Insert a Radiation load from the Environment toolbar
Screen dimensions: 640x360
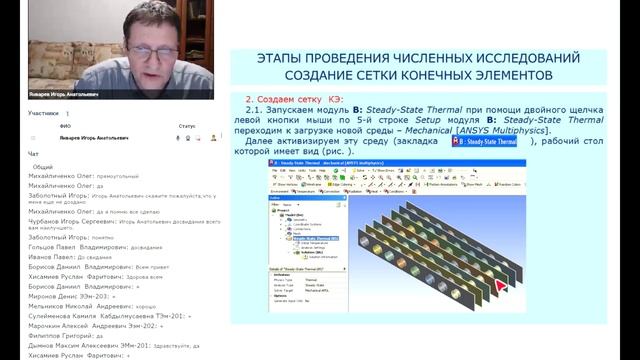[x=353, y=191]
